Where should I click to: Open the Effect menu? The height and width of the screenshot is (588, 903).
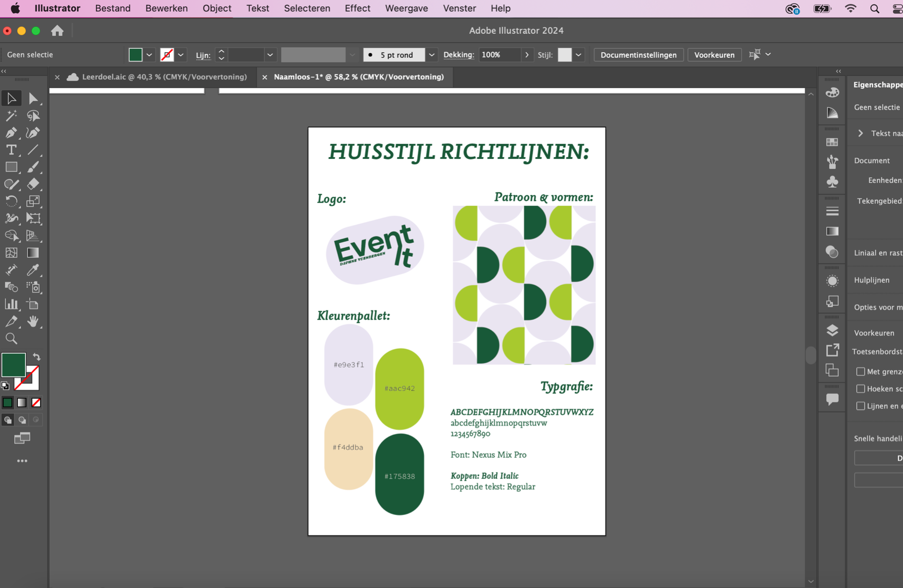click(357, 8)
